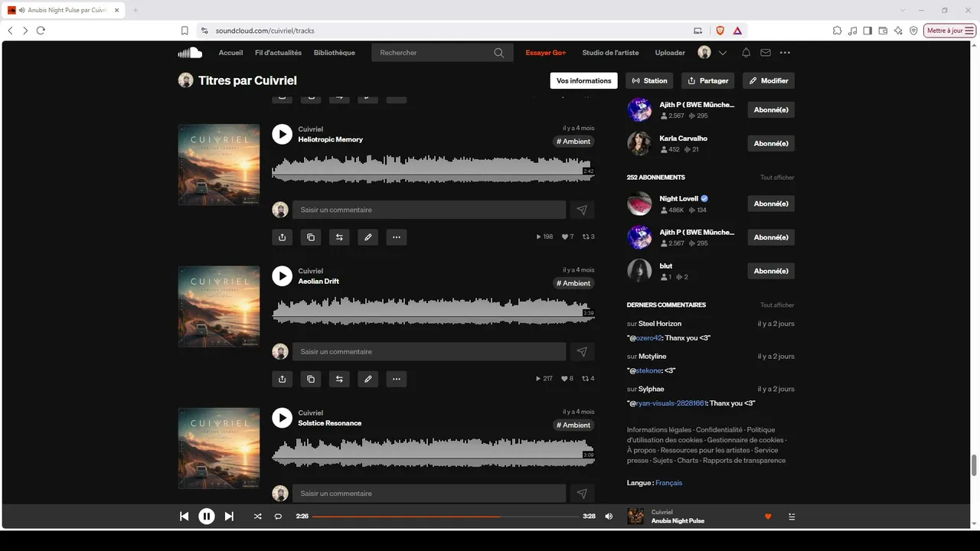Screen dimensions: 980x551
Task: Toggle Abonné(e) for Karla Carvalho
Action: point(771,144)
